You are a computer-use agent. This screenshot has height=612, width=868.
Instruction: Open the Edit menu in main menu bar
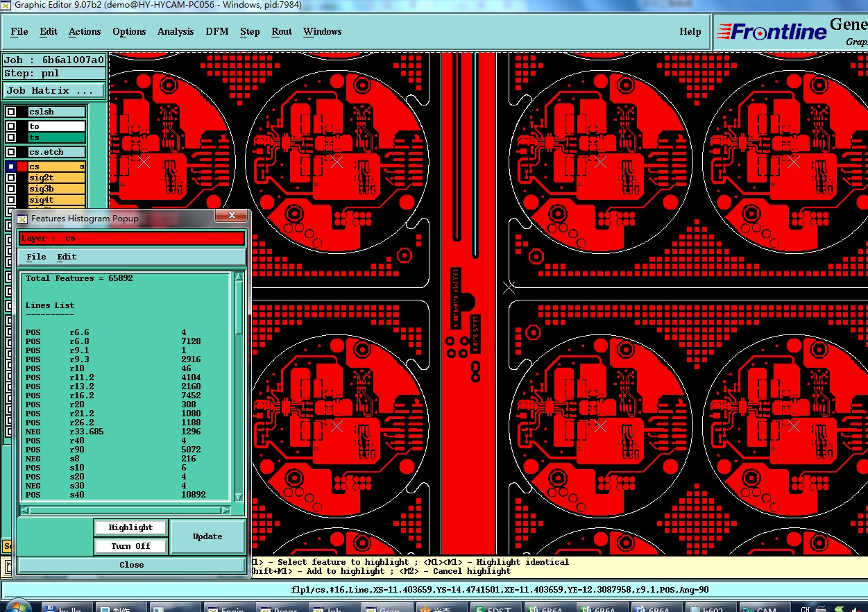49,31
